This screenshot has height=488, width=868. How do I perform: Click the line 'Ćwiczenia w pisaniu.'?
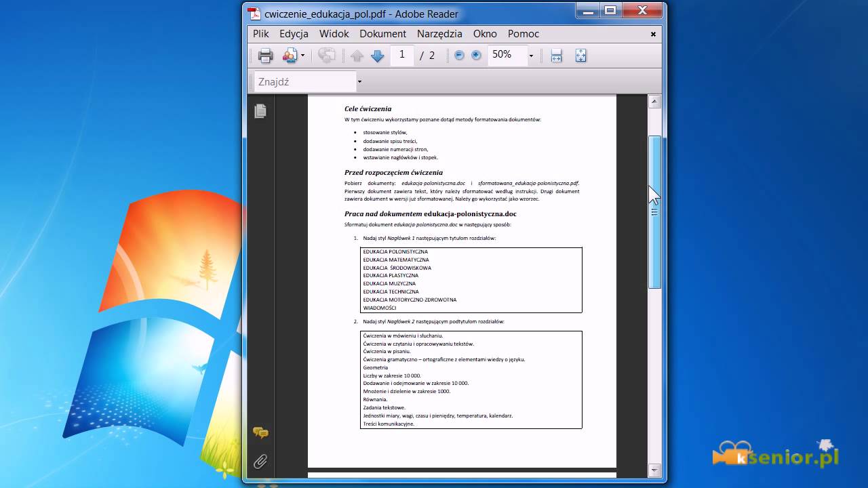[x=387, y=351]
